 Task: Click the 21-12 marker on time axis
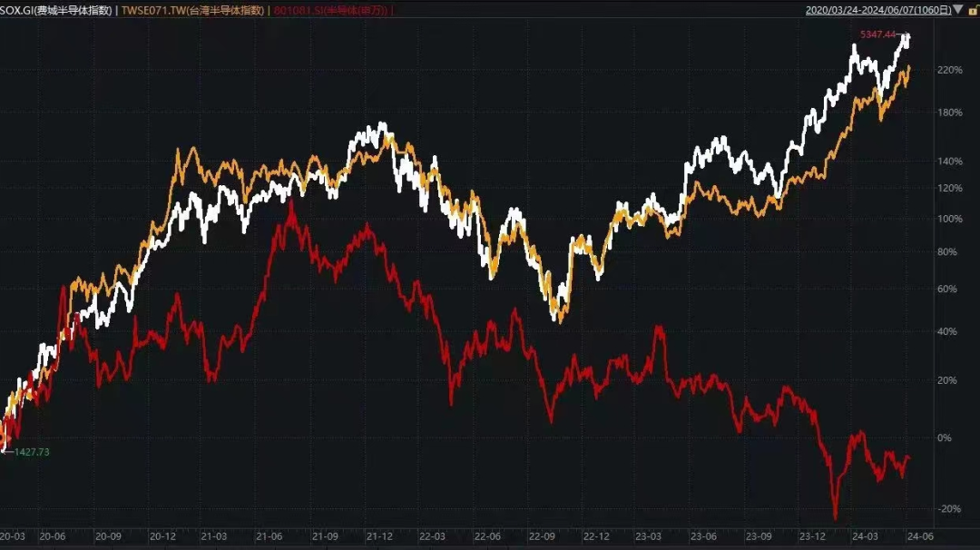tap(379, 535)
